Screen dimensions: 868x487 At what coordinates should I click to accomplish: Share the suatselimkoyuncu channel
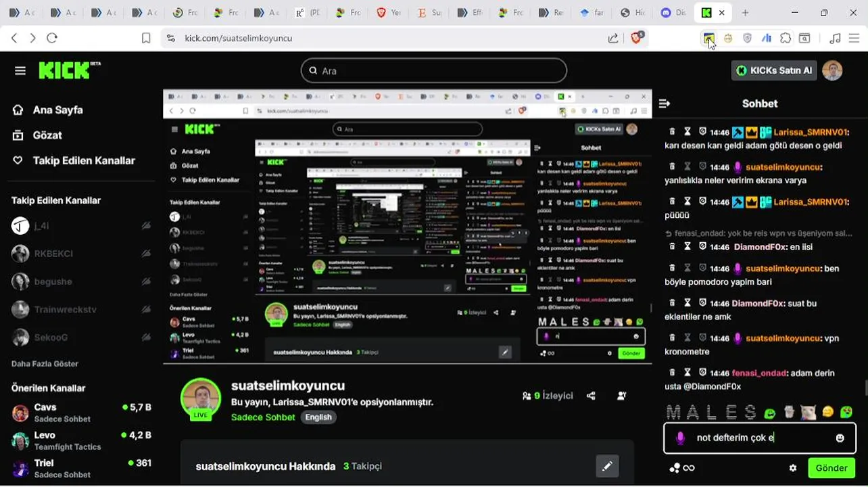coord(592,396)
